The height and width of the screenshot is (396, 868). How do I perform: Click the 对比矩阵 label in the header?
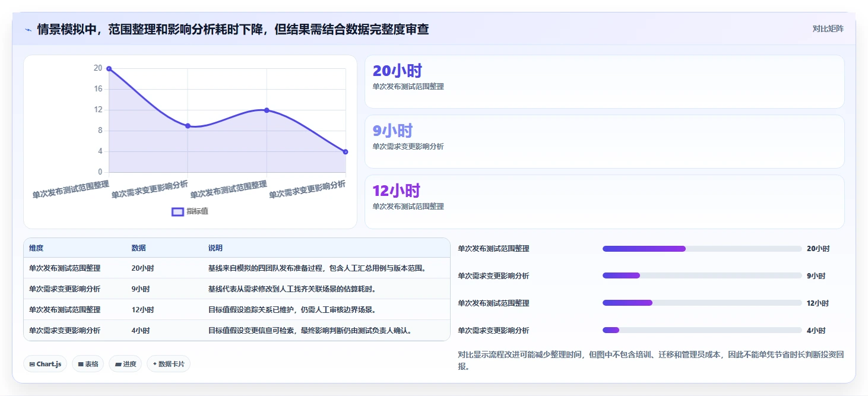point(828,28)
